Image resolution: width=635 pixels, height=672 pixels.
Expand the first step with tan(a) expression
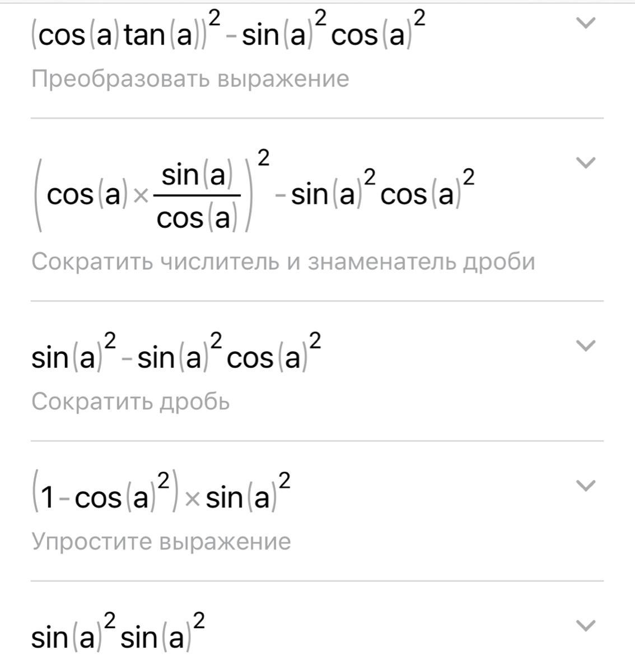pyautogui.click(x=585, y=23)
